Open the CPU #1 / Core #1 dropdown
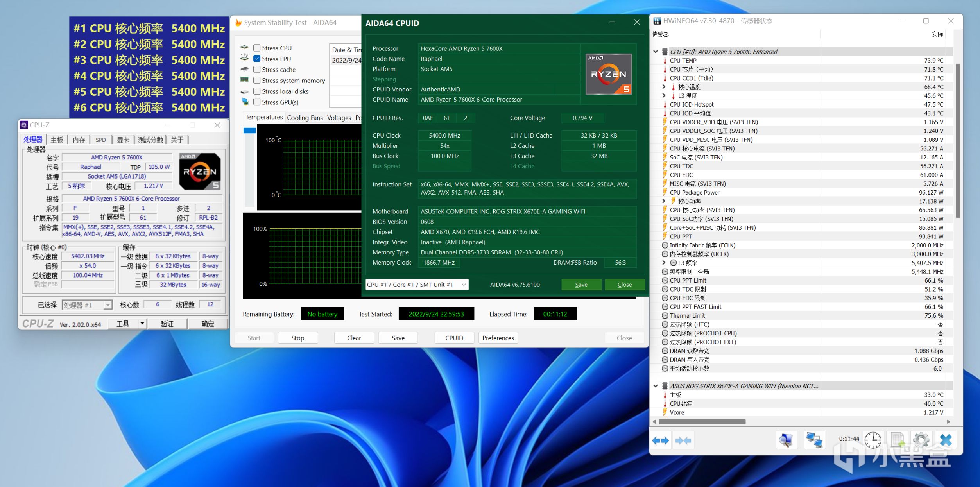The image size is (980, 487). 417,285
